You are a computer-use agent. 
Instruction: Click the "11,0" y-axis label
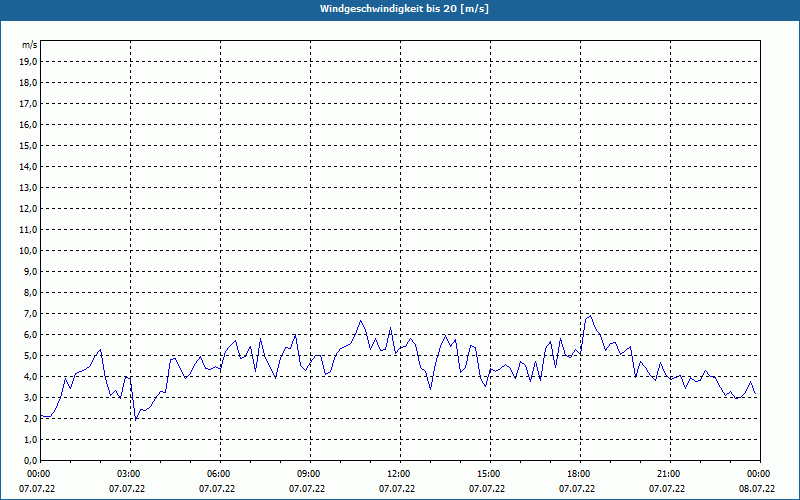click(29, 230)
